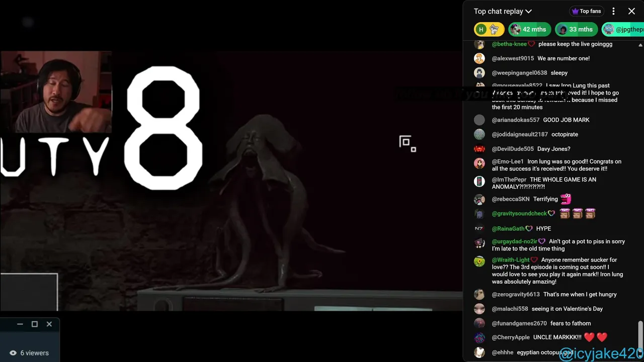The image size is (644, 362).
Task: Maximize the small bottom-left window
Action: [x=35, y=324]
